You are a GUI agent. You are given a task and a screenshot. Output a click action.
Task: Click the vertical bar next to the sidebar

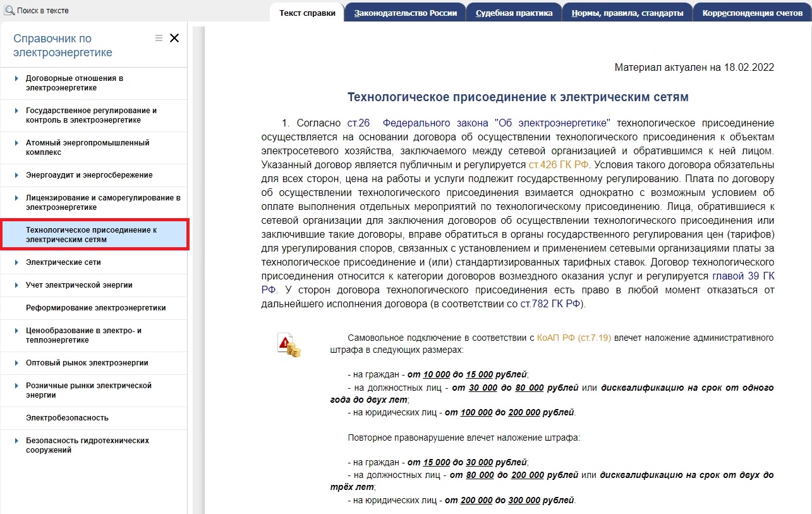(199, 270)
